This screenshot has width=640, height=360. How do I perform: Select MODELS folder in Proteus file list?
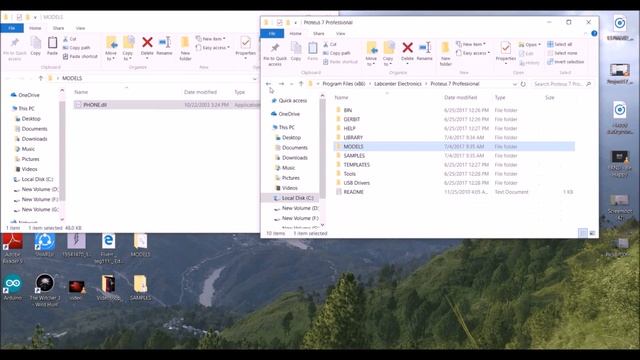[x=454, y=147]
